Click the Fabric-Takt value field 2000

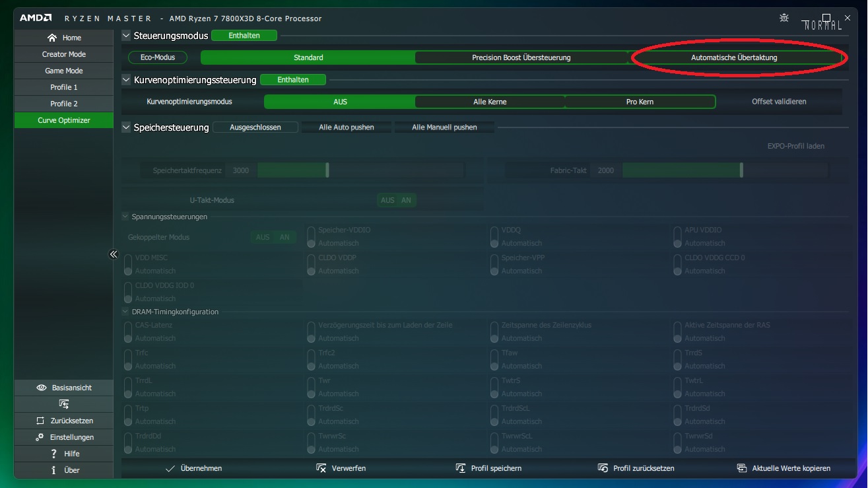click(606, 170)
